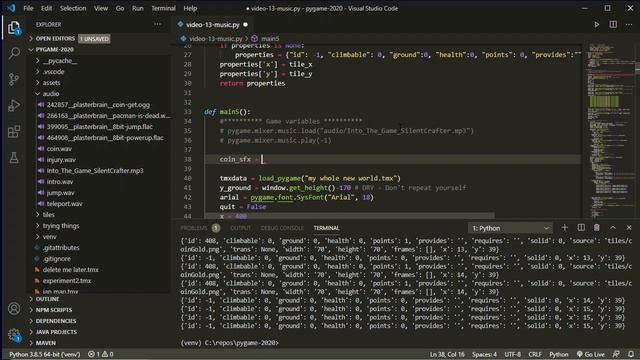
Task: Open the Go menu
Action: point(120,8)
